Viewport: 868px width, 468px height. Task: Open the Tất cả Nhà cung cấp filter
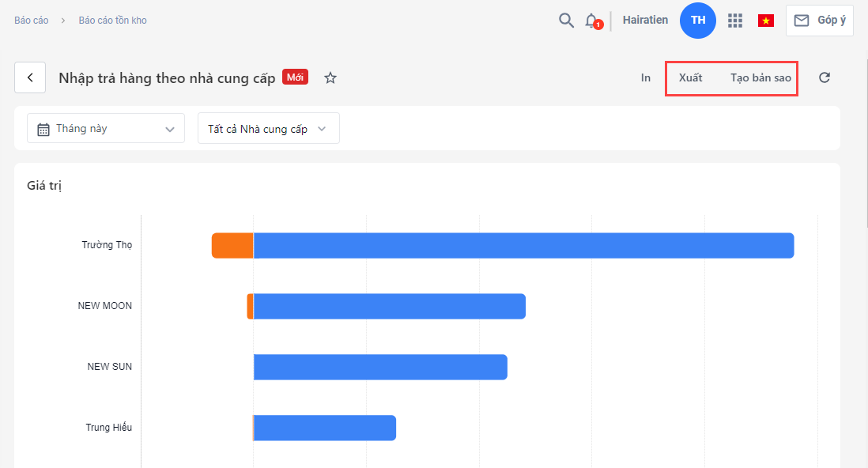pos(268,128)
